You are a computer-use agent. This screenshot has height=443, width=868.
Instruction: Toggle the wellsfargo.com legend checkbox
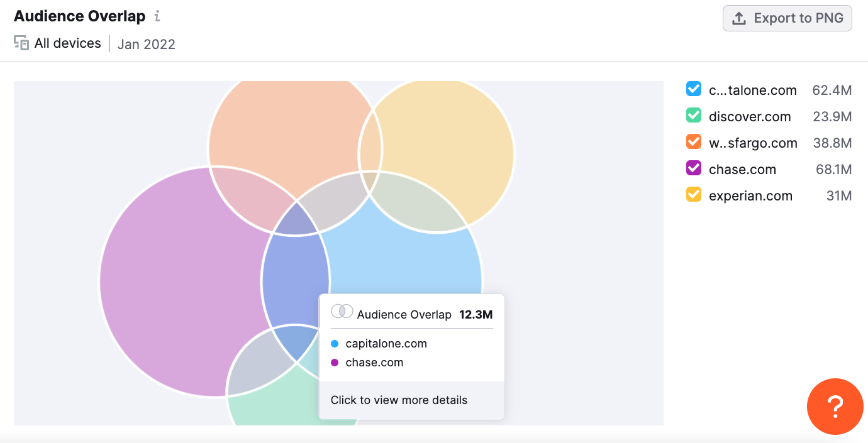(x=694, y=142)
